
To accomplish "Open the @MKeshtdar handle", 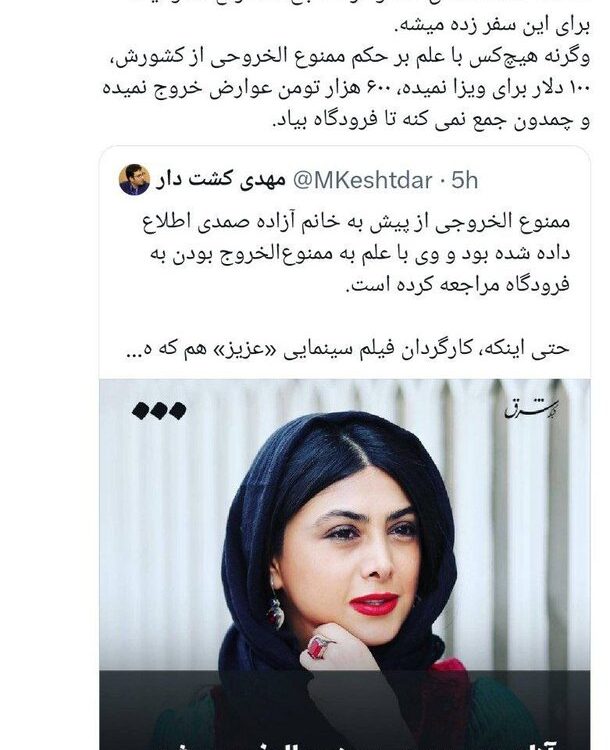I will click(362, 180).
